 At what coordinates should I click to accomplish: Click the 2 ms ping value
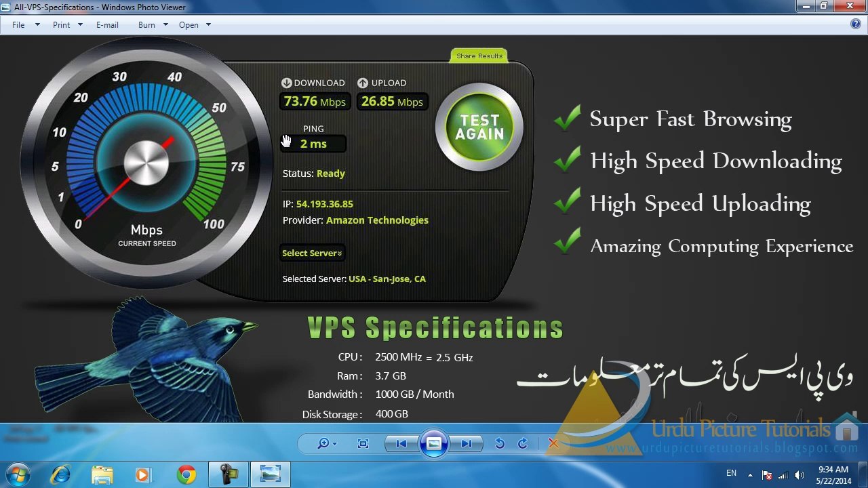[313, 144]
